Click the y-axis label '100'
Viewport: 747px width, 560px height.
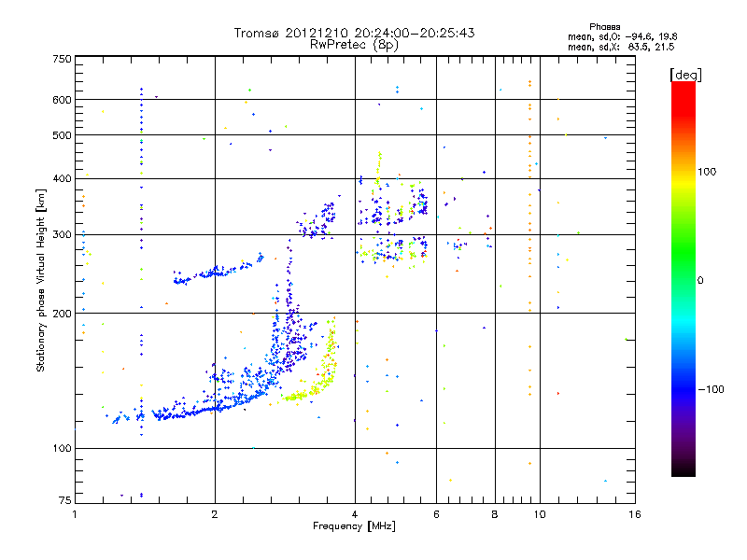click(63, 448)
